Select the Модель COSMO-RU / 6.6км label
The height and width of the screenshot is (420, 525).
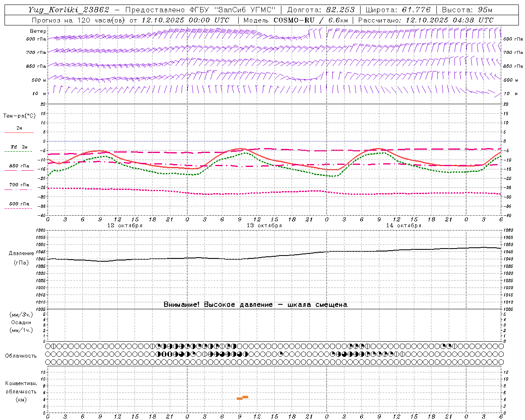point(295,20)
